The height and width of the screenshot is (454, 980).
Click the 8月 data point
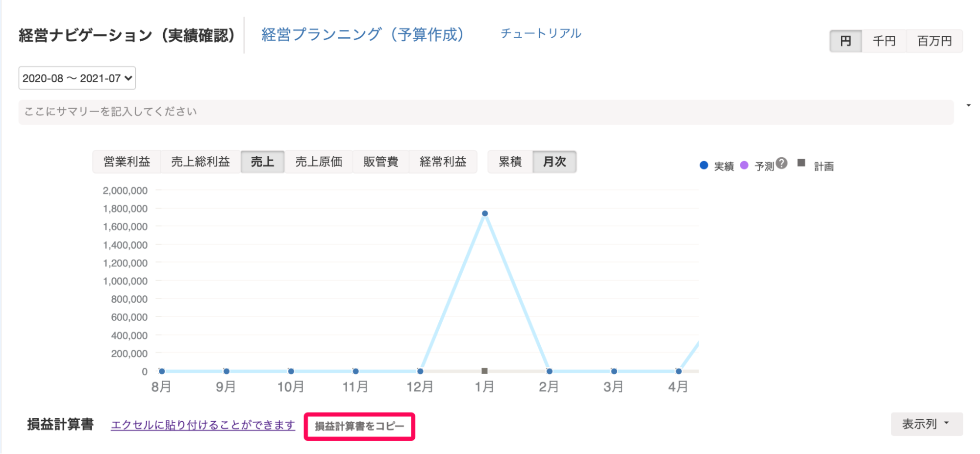[x=162, y=371]
